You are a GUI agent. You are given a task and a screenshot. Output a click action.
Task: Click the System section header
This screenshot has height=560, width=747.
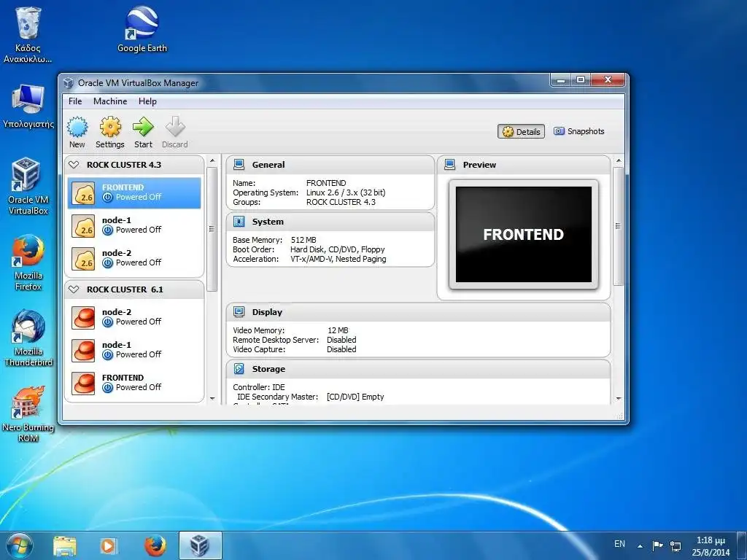coord(268,222)
